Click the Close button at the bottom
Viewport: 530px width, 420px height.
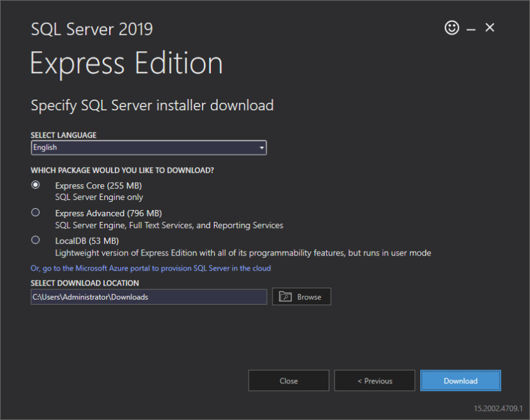click(x=288, y=380)
